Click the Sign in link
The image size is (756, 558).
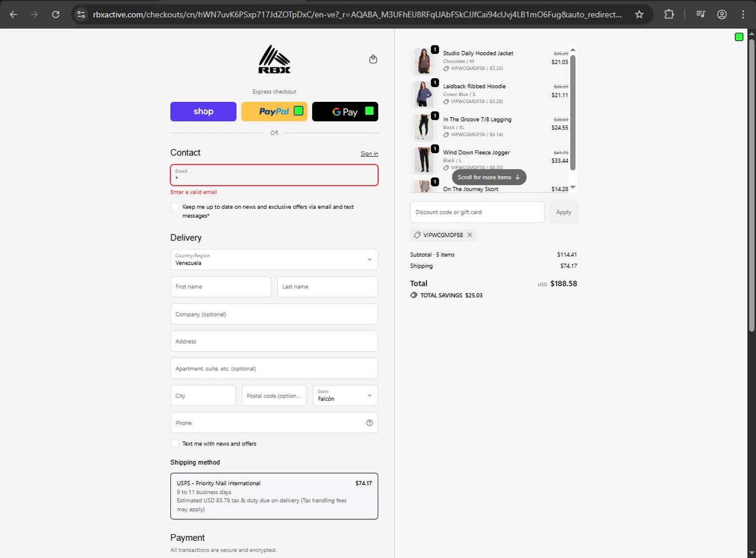(x=369, y=154)
